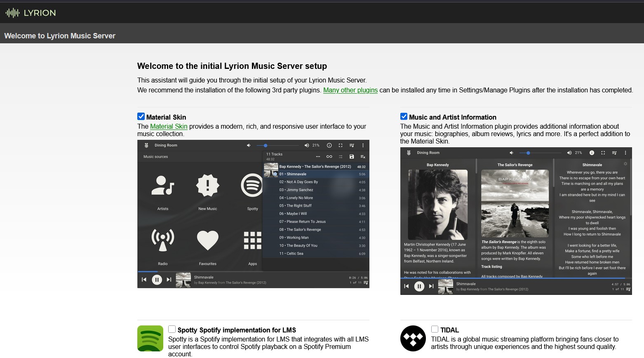Click Radio icon in Material Skin preview

point(163,240)
